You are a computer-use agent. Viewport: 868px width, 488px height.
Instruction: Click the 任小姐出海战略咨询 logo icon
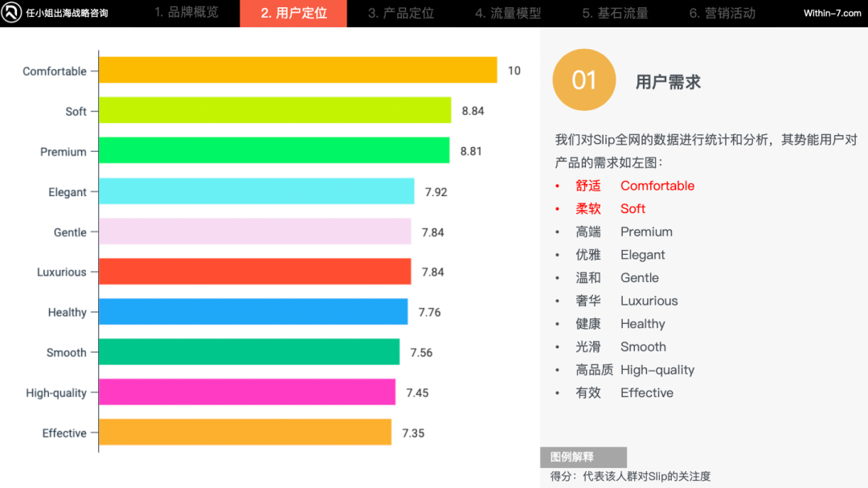pyautogui.click(x=10, y=13)
